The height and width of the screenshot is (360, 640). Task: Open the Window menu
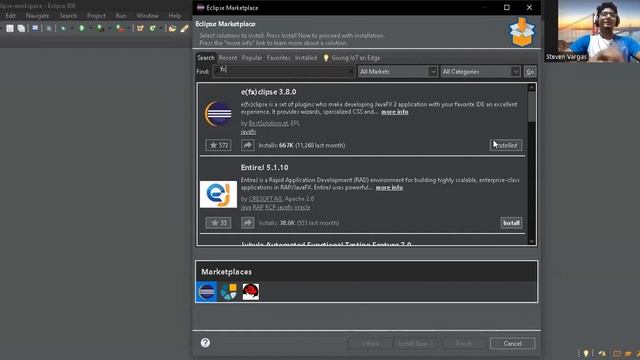[x=147, y=16]
